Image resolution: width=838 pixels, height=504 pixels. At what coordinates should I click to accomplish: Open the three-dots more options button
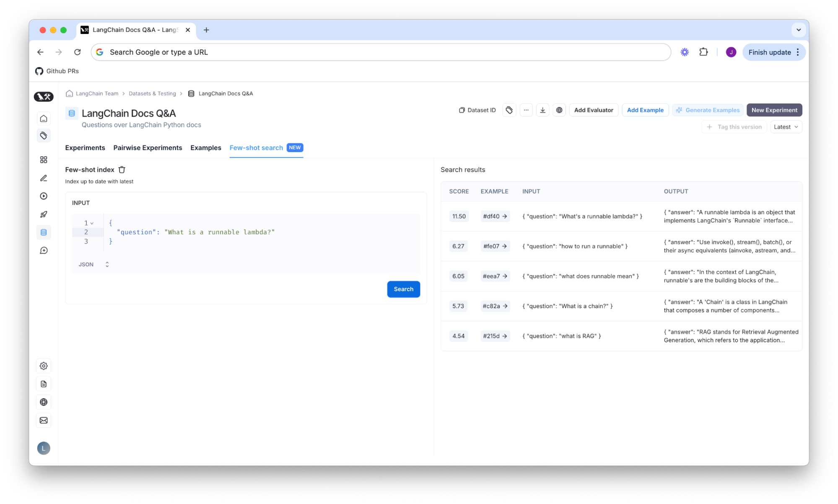[x=526, y=110]
